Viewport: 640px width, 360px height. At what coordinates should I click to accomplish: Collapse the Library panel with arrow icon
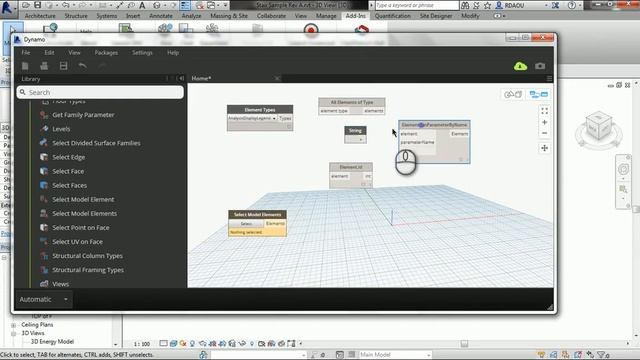tap(181, 78)
